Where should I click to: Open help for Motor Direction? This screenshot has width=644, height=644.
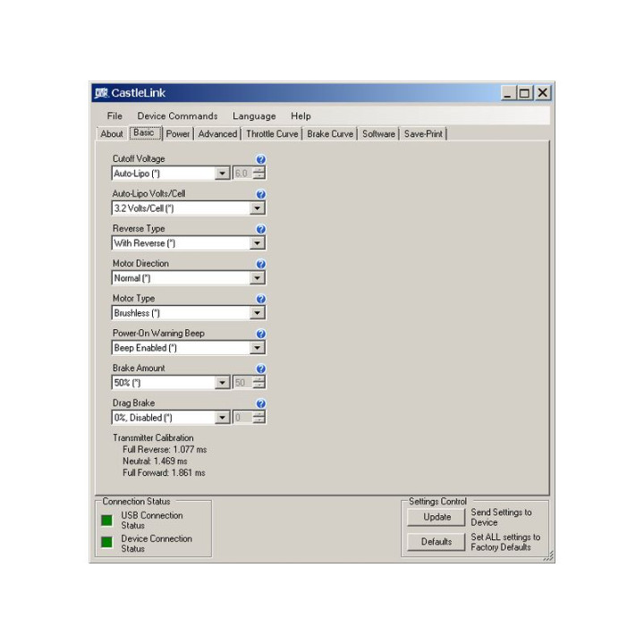point(260,264)
